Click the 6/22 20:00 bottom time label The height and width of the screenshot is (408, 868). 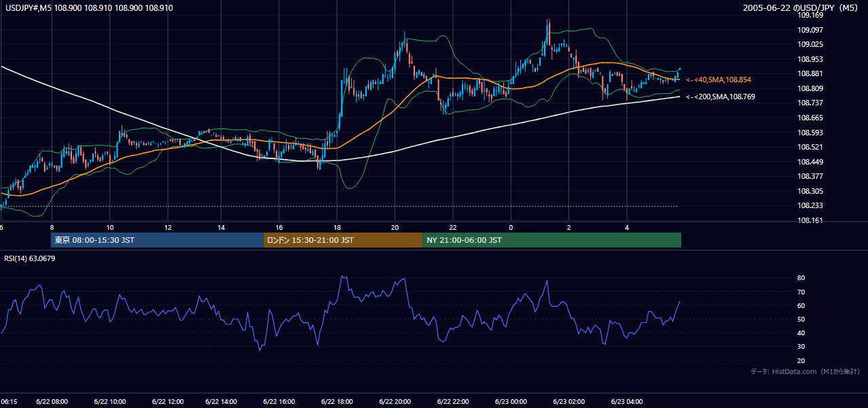(393, 401)
